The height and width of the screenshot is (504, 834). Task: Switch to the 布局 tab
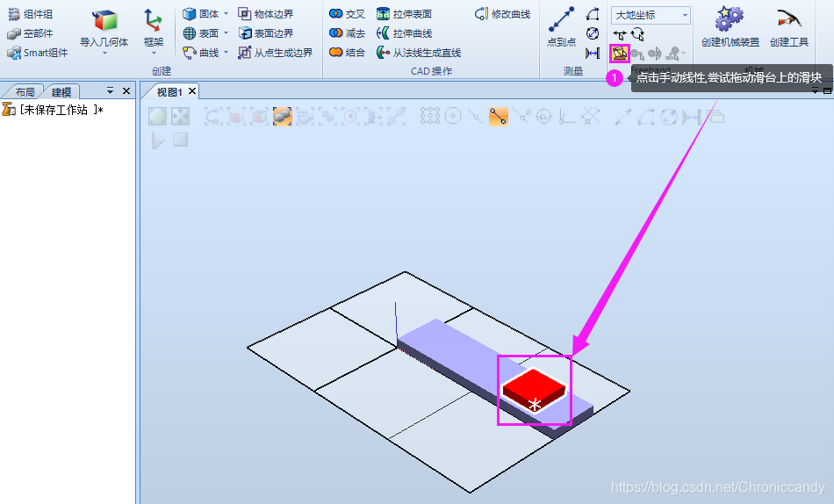[25, 92]
